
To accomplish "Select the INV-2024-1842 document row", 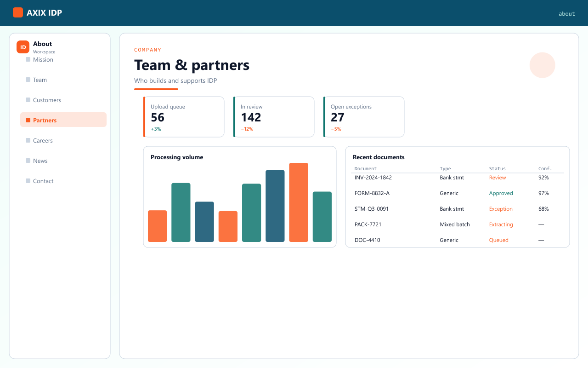I will point(458,178).
